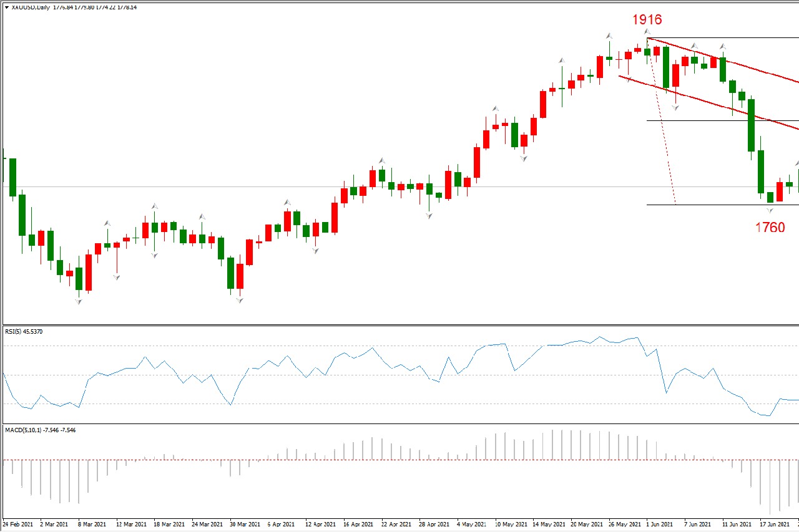Screen dimensions: 799x532
Task: Click the up fractal arrow above 1916 peak
Action: (x=647, y=31)
